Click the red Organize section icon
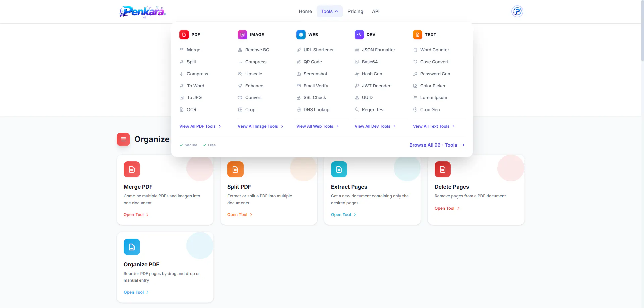644x308 pixels. point(123,139)
